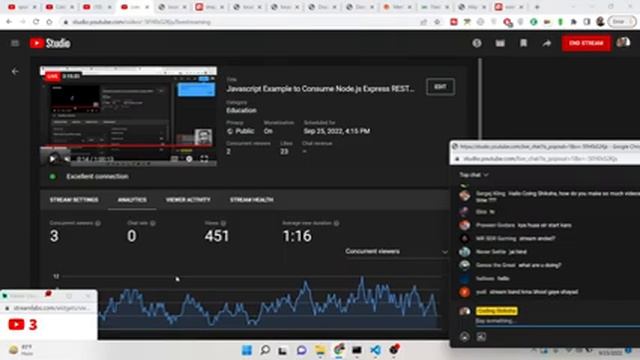Click the red preview progress bar
This screenshot has height=360, width=640.
[127, 145]
